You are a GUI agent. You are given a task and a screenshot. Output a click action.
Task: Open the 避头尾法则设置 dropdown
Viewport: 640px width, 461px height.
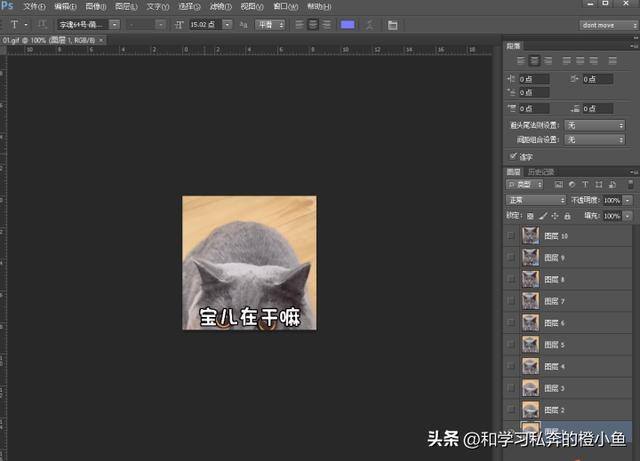[x=595, y=125]
